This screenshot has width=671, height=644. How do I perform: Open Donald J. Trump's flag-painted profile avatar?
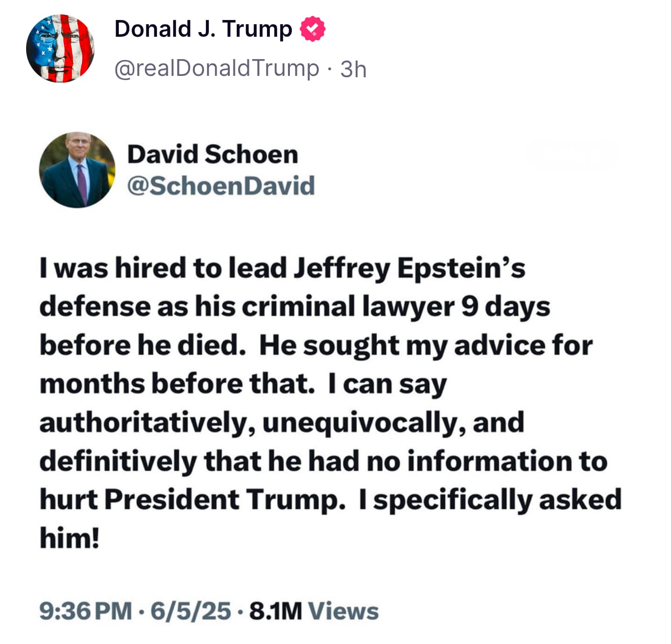pos(60,48)
